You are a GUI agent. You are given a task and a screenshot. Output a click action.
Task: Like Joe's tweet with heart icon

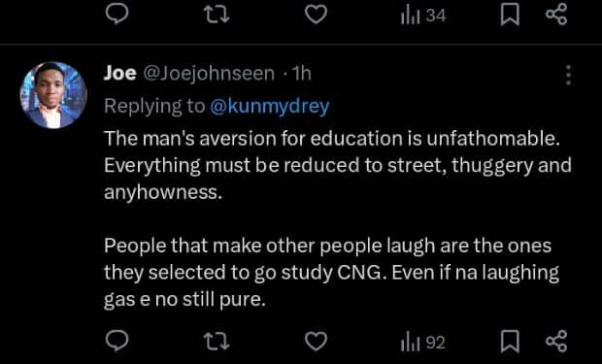316,342
